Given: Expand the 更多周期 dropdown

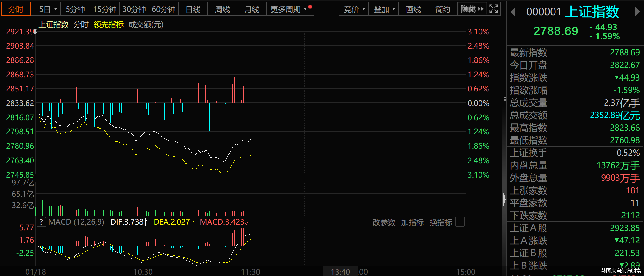Looking at the screenshot, I should coord(290,9).
